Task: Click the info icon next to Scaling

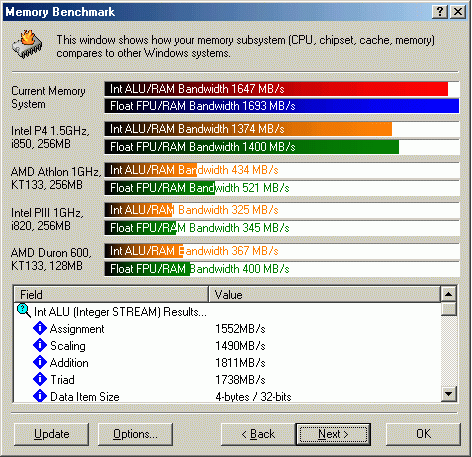Action: click(40, 345)
